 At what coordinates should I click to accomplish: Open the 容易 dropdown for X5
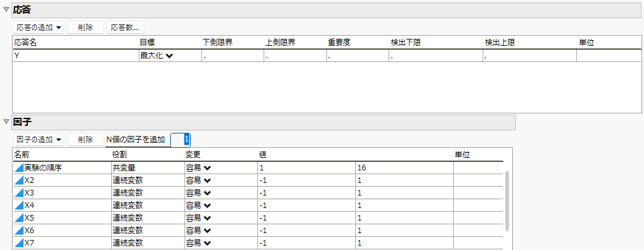198,218
